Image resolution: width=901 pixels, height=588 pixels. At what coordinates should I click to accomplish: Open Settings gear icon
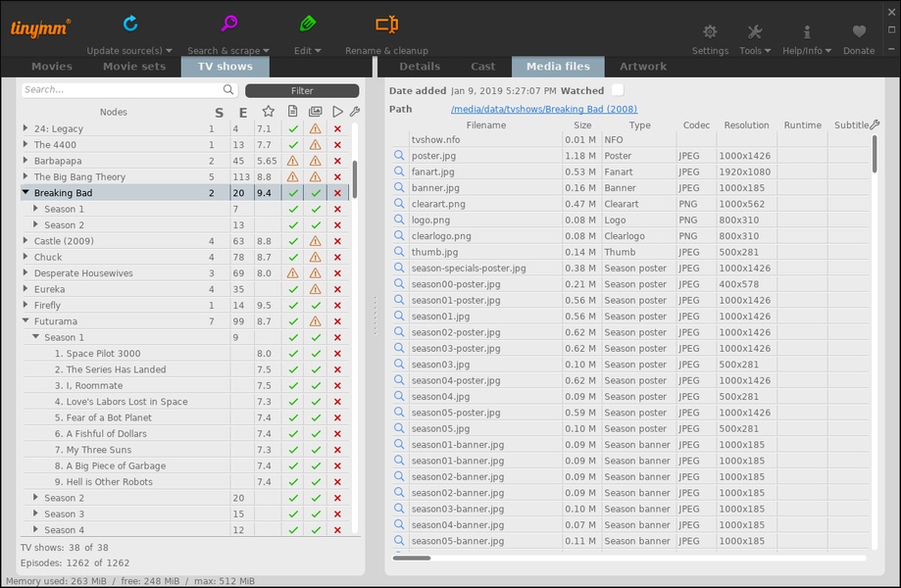pos(710,31)
